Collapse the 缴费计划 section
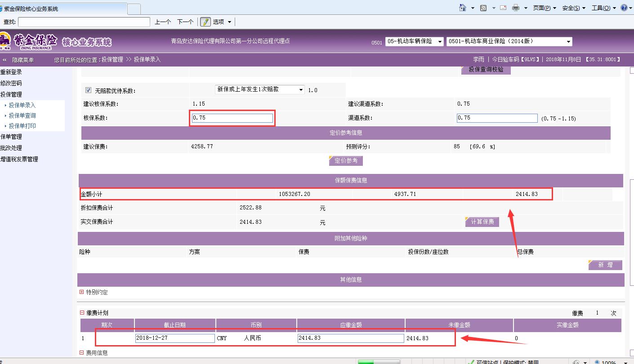Image resolution: width=634 pixels, height=364 pixels. 82,313
